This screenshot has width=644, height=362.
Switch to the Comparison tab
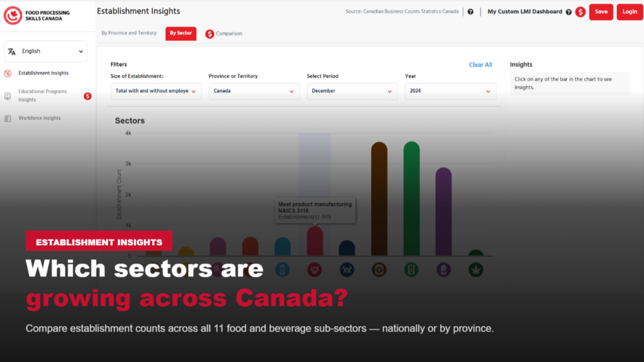224,34
